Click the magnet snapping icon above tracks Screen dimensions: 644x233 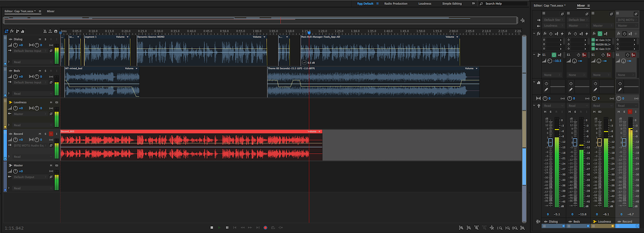pyautogui.click(x=56, y=31)
